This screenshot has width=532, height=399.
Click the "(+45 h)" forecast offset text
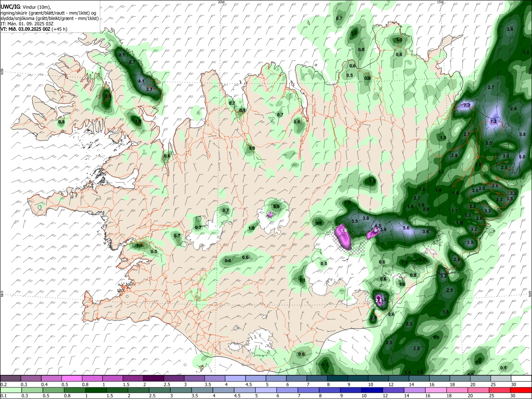(60, 29)
